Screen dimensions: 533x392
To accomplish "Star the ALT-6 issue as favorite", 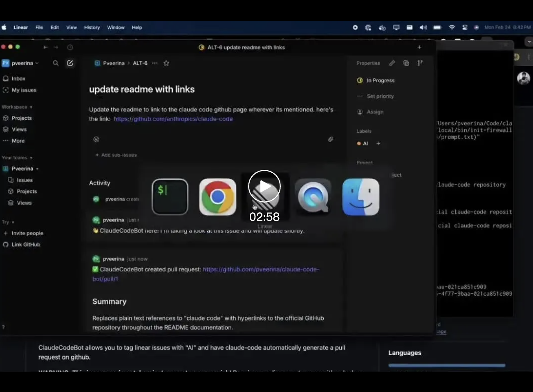I will [x=166, y=63].
